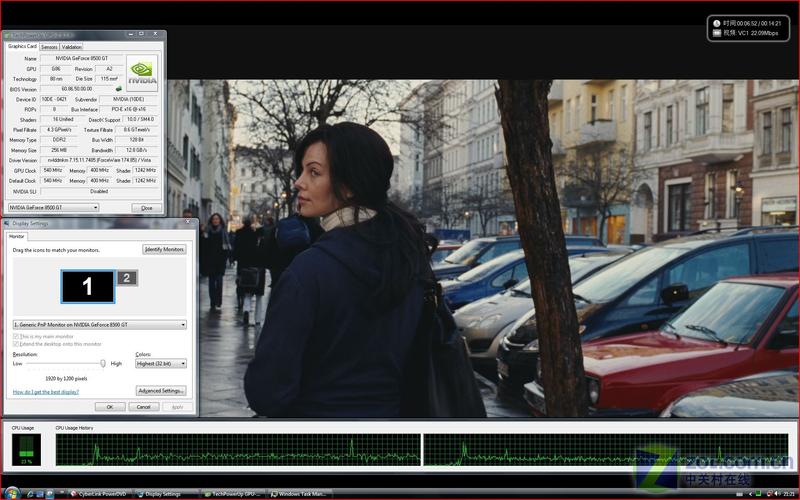Select monitor 2 icon in Display Settings
800x500 pixels.
coord(127,278)
